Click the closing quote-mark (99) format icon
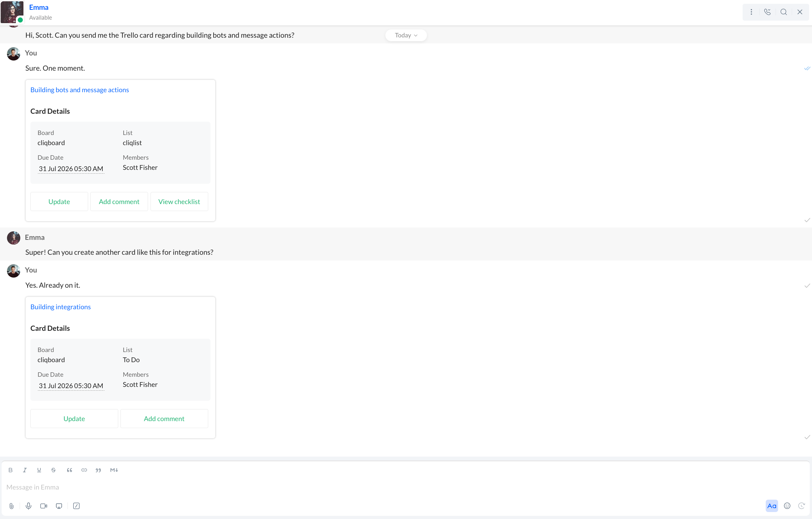 98,470
